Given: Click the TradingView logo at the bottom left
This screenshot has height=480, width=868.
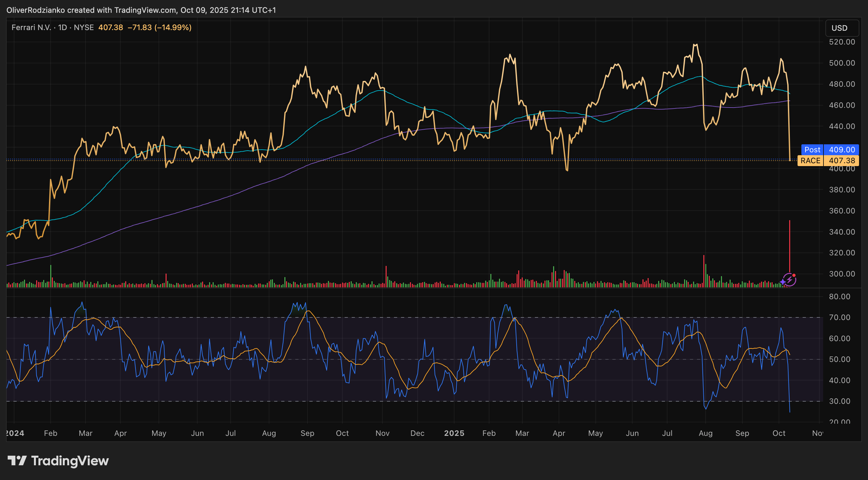Looking at the screenshot, I should (x=57, y=461).
